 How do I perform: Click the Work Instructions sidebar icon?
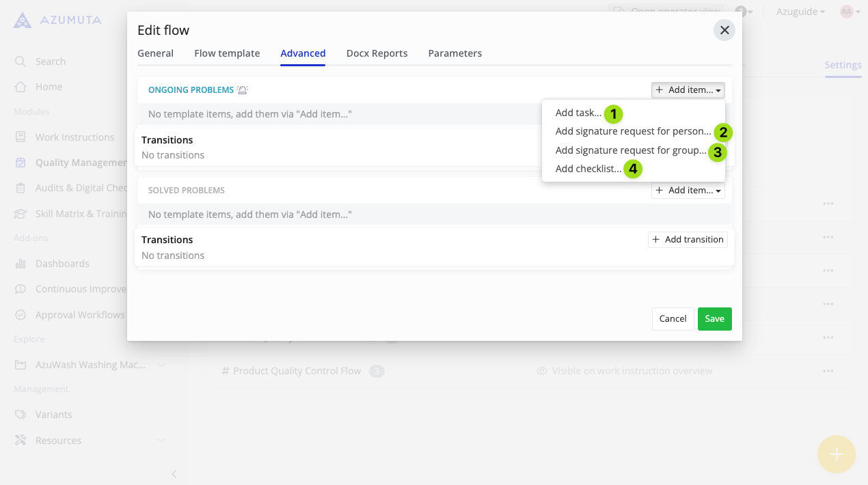coord(21,137)
